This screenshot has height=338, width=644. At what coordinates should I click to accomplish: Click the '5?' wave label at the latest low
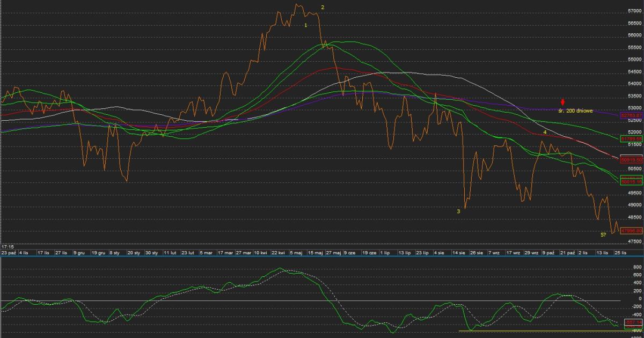point(603,234)
